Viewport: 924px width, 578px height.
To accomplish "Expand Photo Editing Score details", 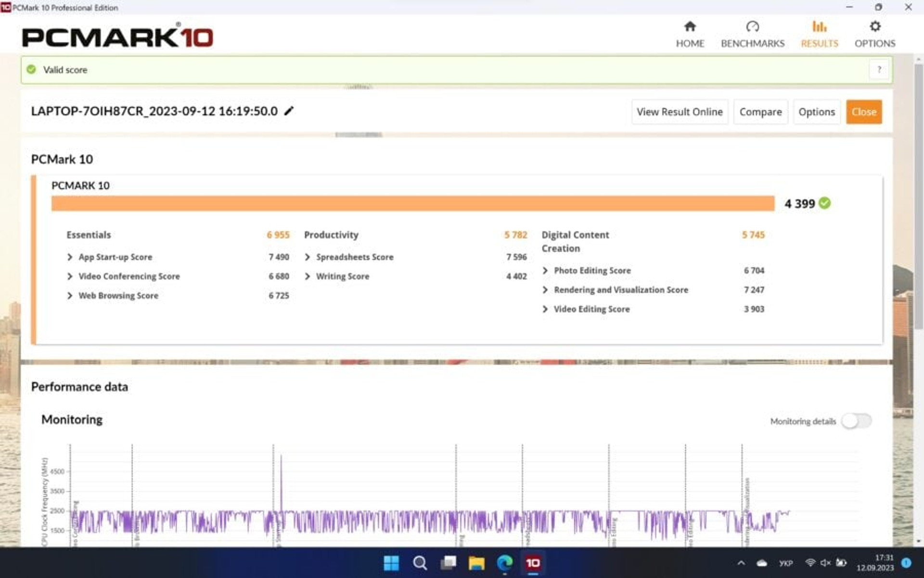I will [x=545, y=270].
